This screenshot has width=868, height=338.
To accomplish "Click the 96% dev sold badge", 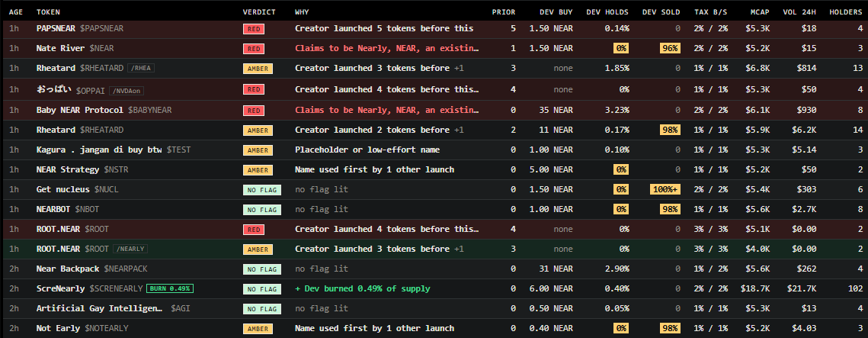I will tap(670, 48).
